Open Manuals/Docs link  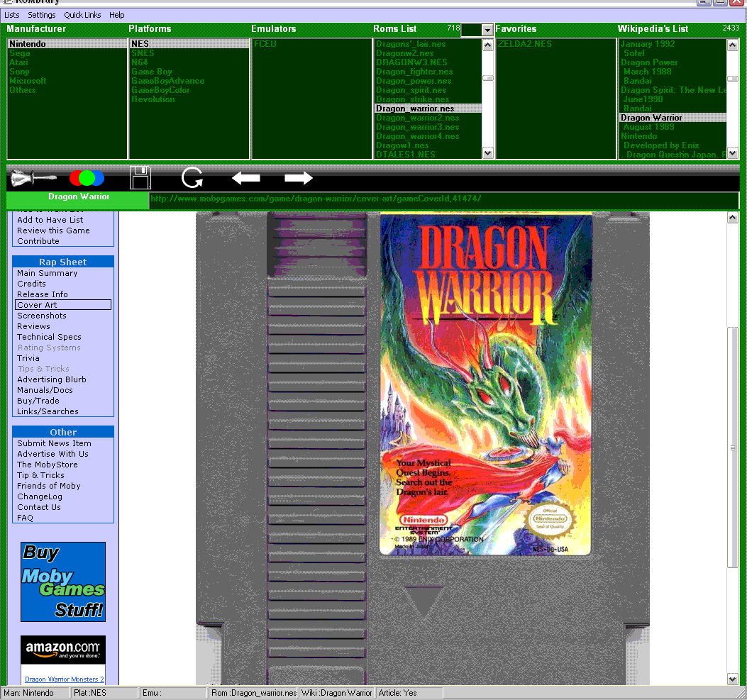click(x=45, y=390)
